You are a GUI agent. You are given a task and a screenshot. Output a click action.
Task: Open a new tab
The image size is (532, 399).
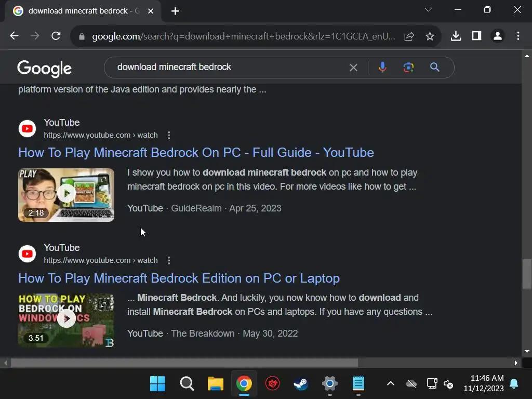click(x=175, y=11)
